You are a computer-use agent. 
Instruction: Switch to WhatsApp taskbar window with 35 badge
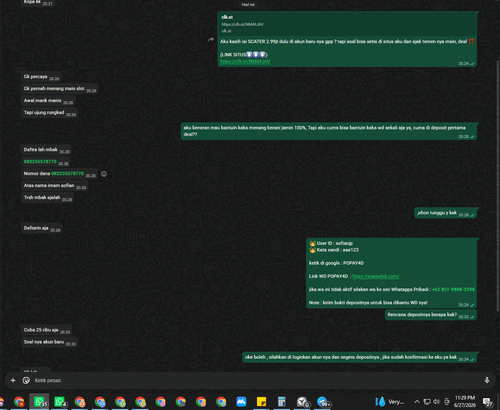(39, 402)
